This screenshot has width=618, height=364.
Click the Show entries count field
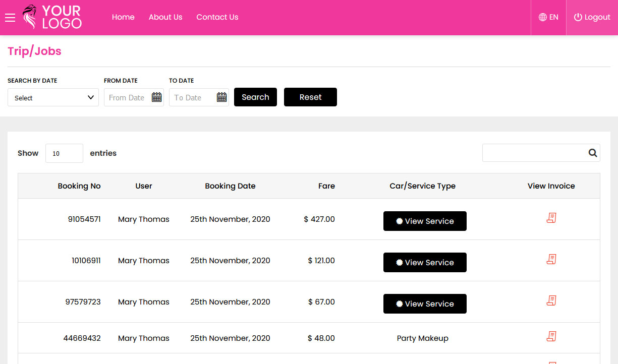[64, 153]
